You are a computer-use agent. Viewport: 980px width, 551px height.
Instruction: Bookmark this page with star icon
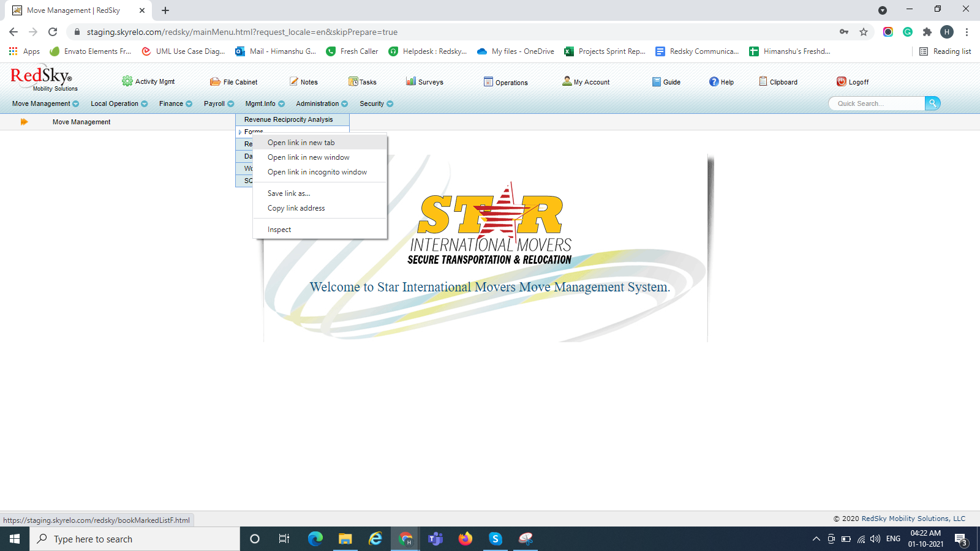864,32
